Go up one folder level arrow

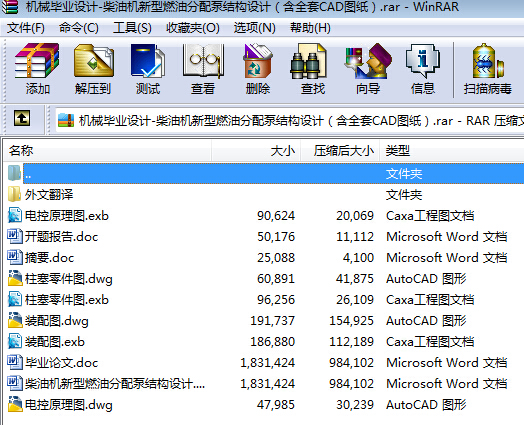coord(22,118)
